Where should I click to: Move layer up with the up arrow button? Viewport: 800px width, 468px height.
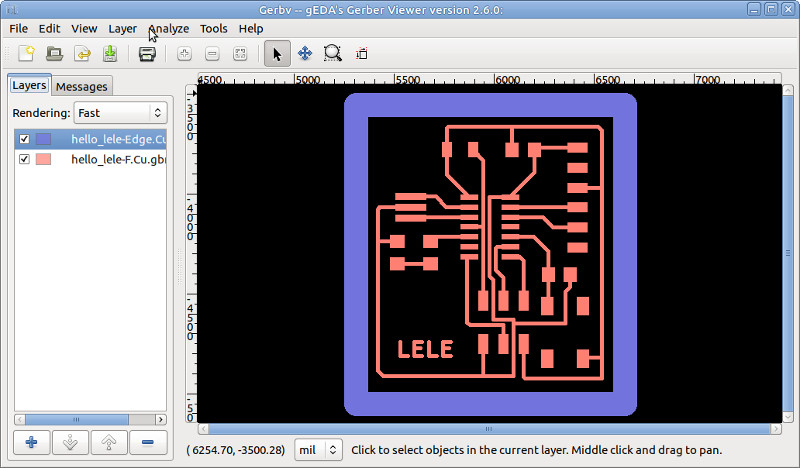tap(109, 442)
